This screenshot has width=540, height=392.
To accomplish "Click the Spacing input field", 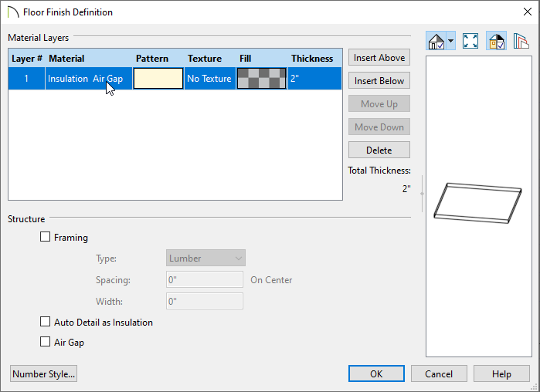I will click(205, 279).
